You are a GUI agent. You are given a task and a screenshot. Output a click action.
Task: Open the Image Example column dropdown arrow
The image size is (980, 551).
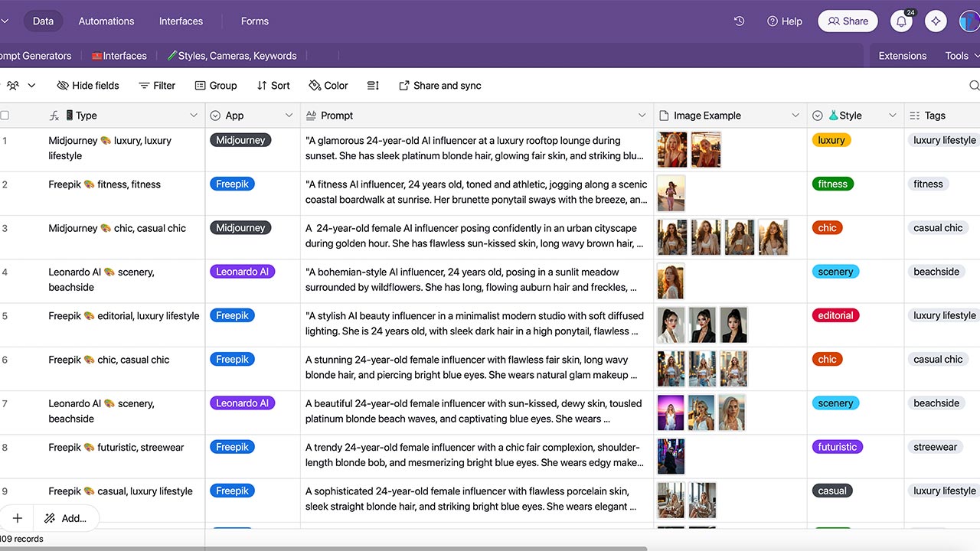click(x=795, y=116)
